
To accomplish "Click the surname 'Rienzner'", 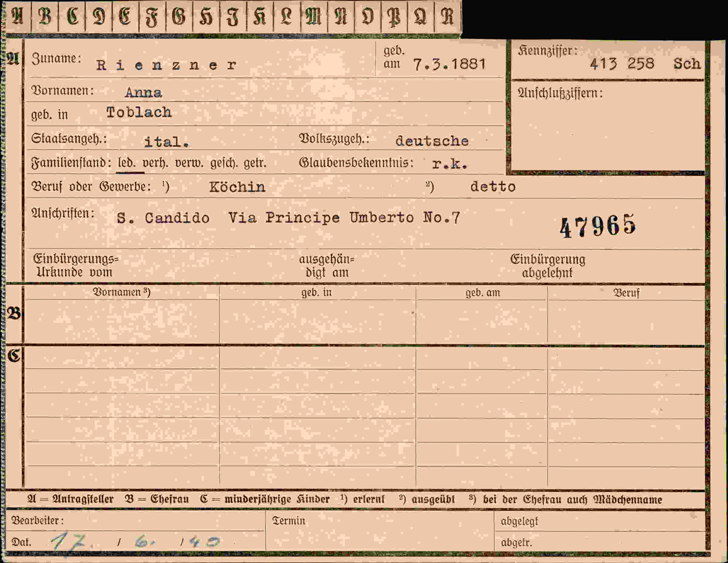I will pyautogui.click(x=166, y=65).
